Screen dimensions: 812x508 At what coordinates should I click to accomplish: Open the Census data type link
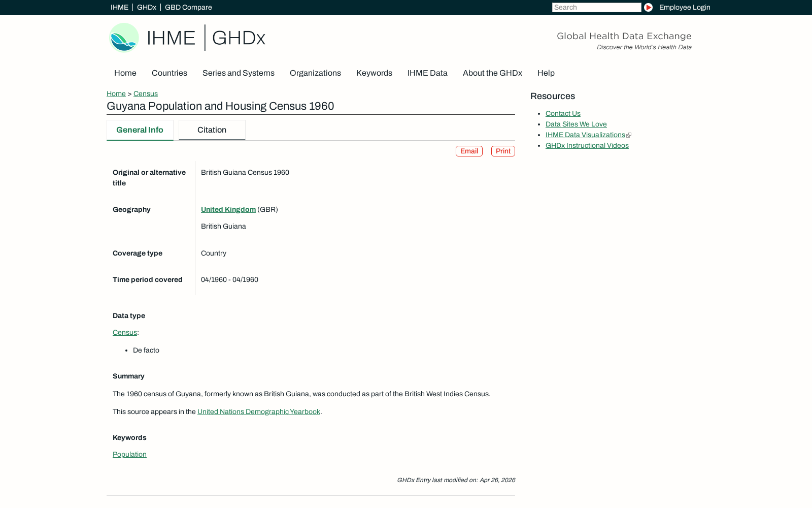click(125, 332)
